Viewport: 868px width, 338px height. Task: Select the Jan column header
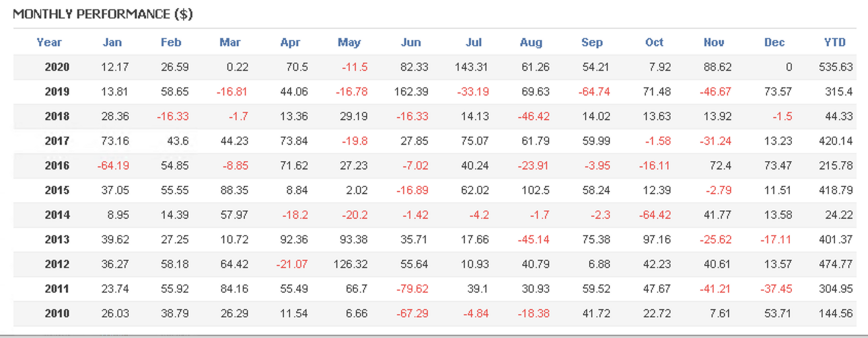click(112, 42)
